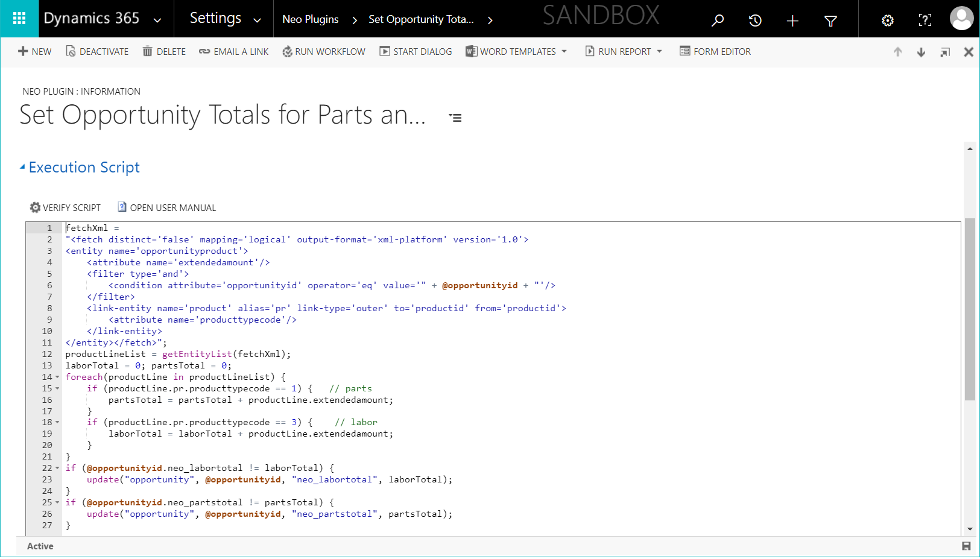This screenshot has width=980, height=559.
Task: Open the Dynamics 365 dropdown chevron
Action: 157,20
